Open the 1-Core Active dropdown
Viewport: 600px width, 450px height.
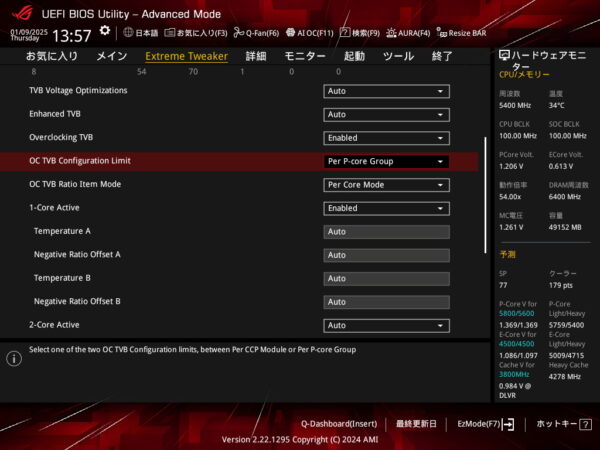(x=386, y=208)
